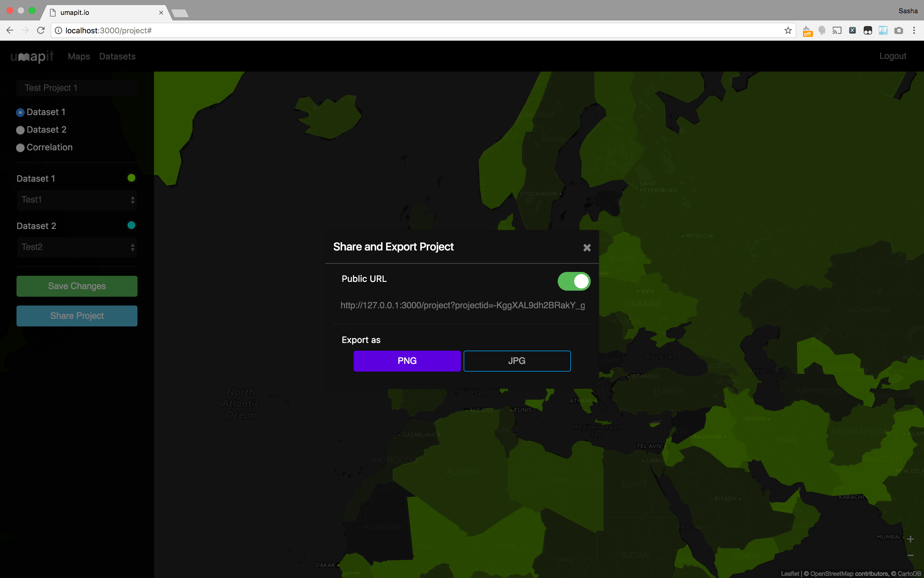Image resolution: width=924 pixels, height=578 pixels.
Task: Click the Leaflet attribution link
Action: [x=790, y=573]
